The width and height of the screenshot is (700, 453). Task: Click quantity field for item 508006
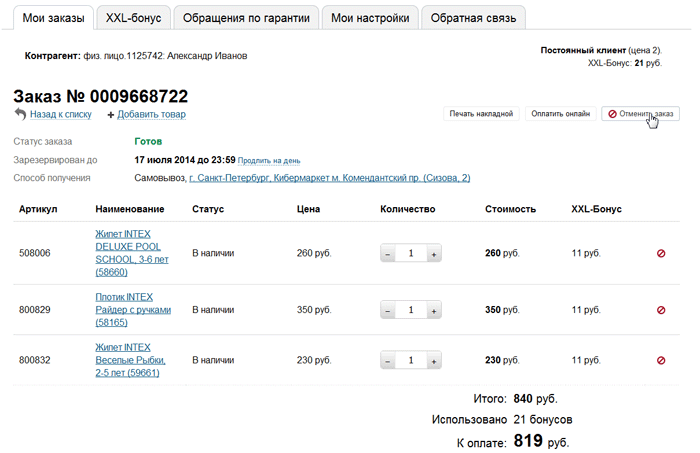[x=411, y=254]
